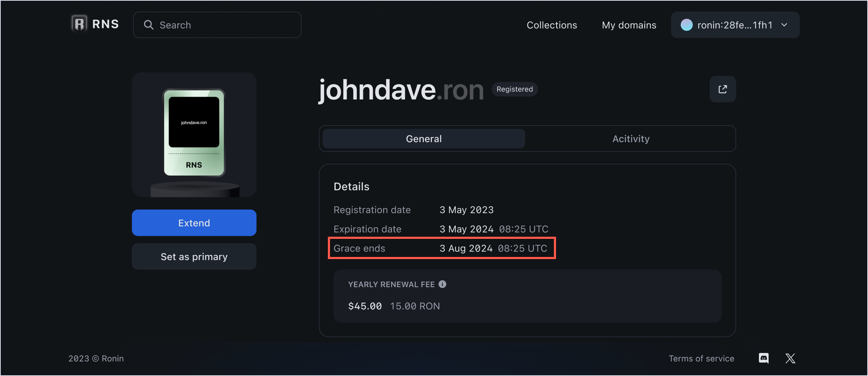Open the X social icon in footer
Image resolution: width=868 pixels, height=376 pixels.
790,358
